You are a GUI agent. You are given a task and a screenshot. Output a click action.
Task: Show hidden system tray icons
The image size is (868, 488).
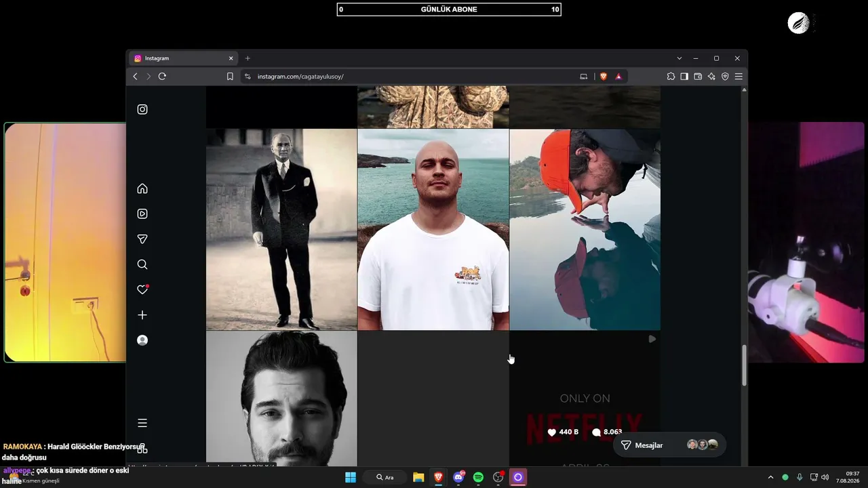pos(770,477)
